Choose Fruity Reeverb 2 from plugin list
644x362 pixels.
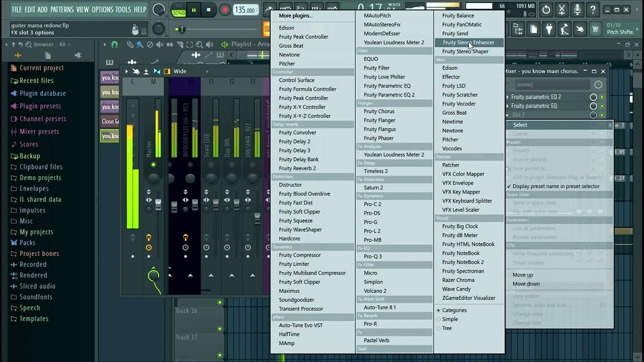(297, 168)
